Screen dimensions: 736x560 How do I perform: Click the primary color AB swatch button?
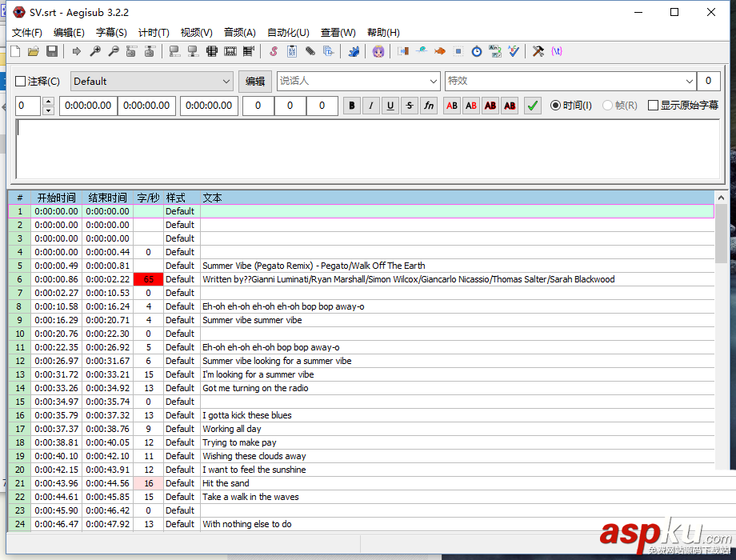[452, 106]
